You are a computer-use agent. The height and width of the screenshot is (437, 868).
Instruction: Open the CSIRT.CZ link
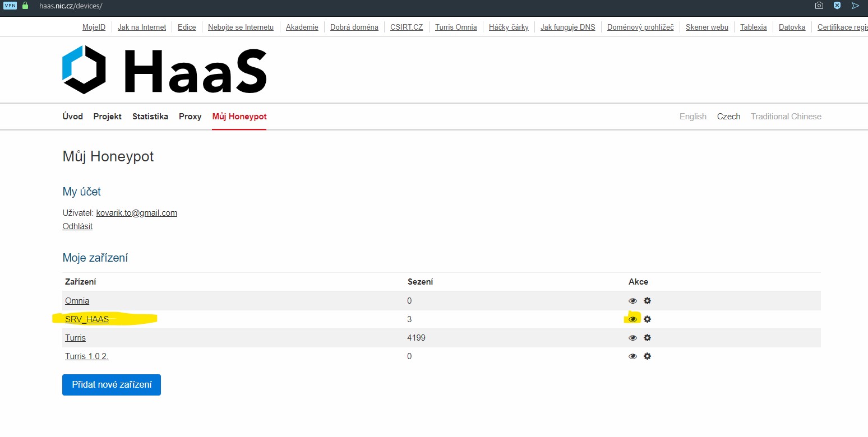tap(407, 27)
